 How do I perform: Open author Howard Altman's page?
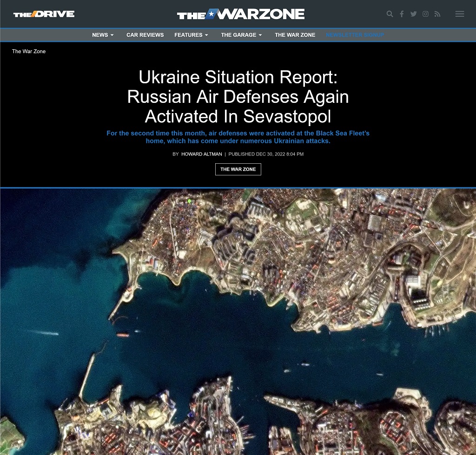202,154
